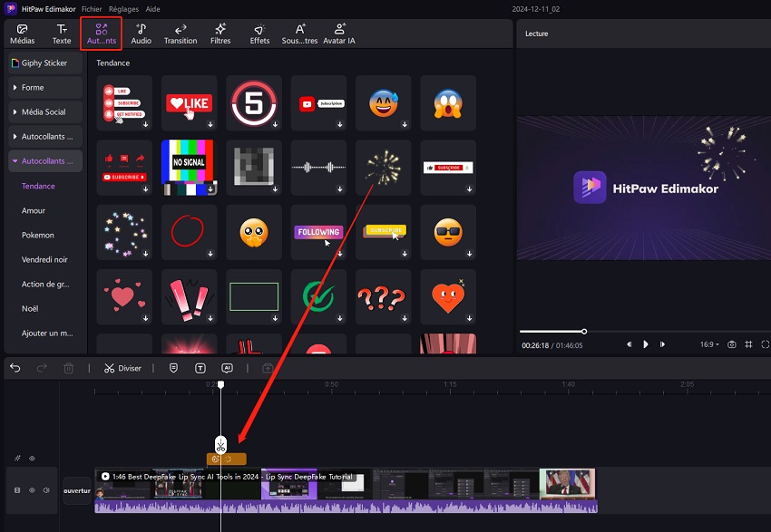Redo the last action
Image resolution: width=771 pixels, height=532 pixels.
coord(42,368)
